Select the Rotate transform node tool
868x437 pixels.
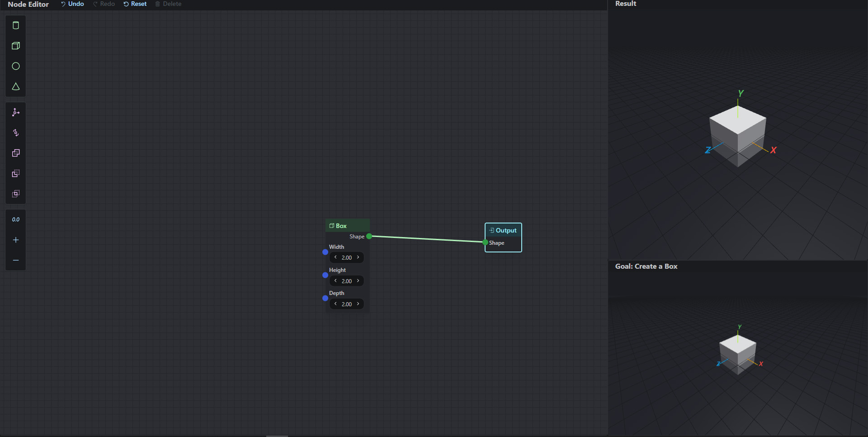(x=16, y=133)
